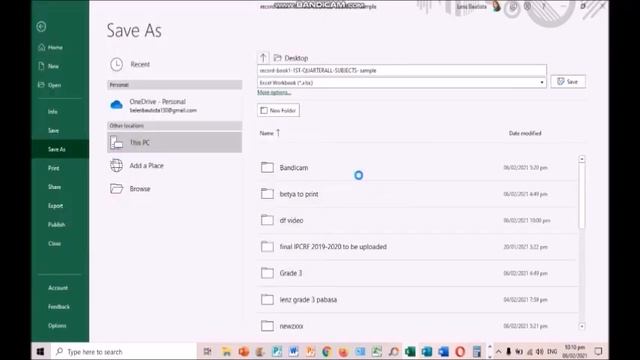Open Options in the sidebar

pyautogui.click(x=60, y=325)
